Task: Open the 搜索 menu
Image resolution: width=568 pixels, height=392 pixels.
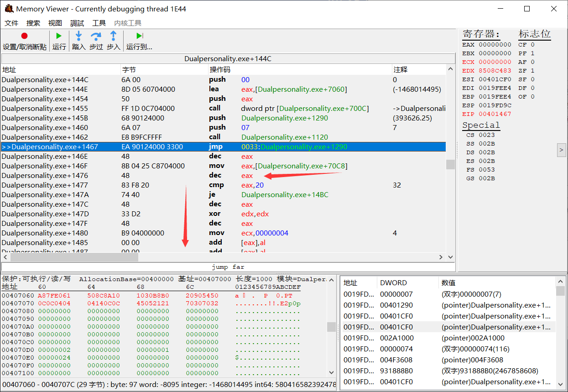Action: click(33, 23)
